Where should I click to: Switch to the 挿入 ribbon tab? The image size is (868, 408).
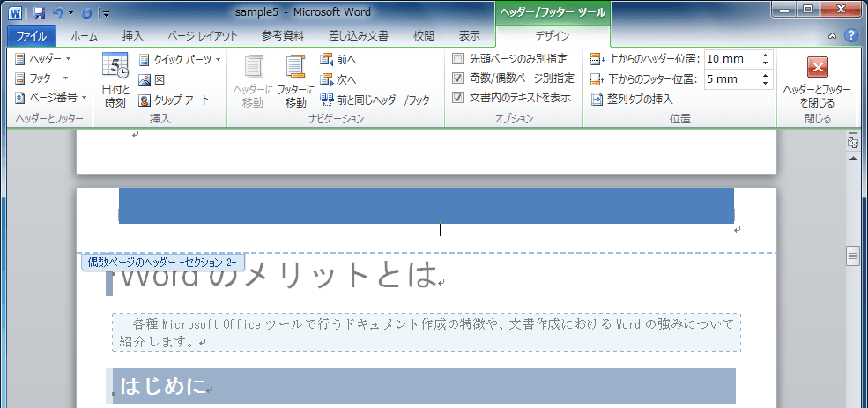click(133, 36)
